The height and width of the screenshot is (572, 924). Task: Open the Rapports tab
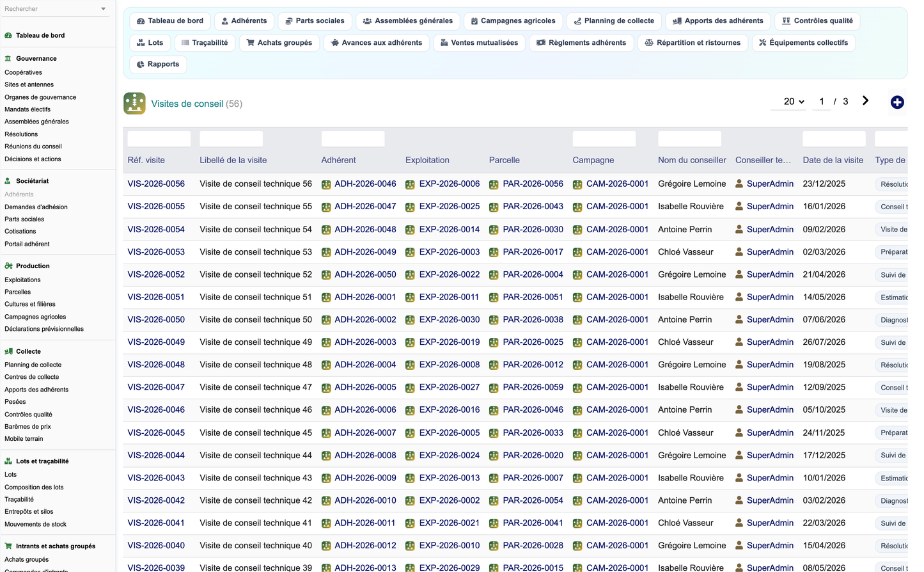pos(158,65)
